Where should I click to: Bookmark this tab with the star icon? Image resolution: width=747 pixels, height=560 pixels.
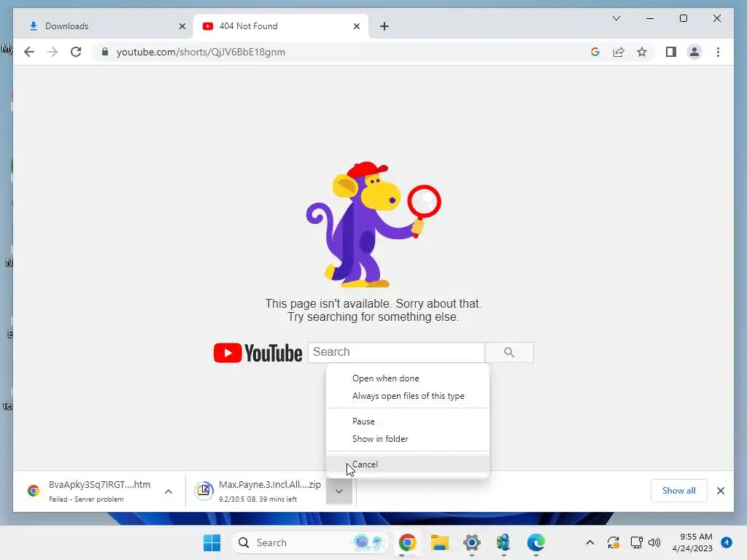pyautogui.click(x=642, y=52)
